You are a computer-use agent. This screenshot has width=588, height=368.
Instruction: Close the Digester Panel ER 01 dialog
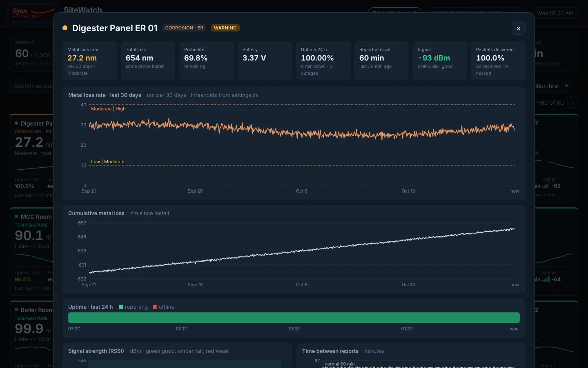tap(518, 28)
